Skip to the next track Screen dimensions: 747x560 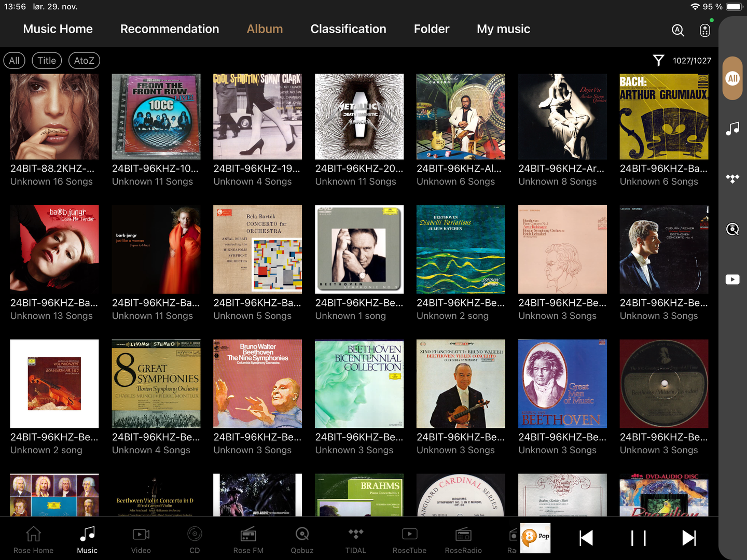(x=689, y=538)
